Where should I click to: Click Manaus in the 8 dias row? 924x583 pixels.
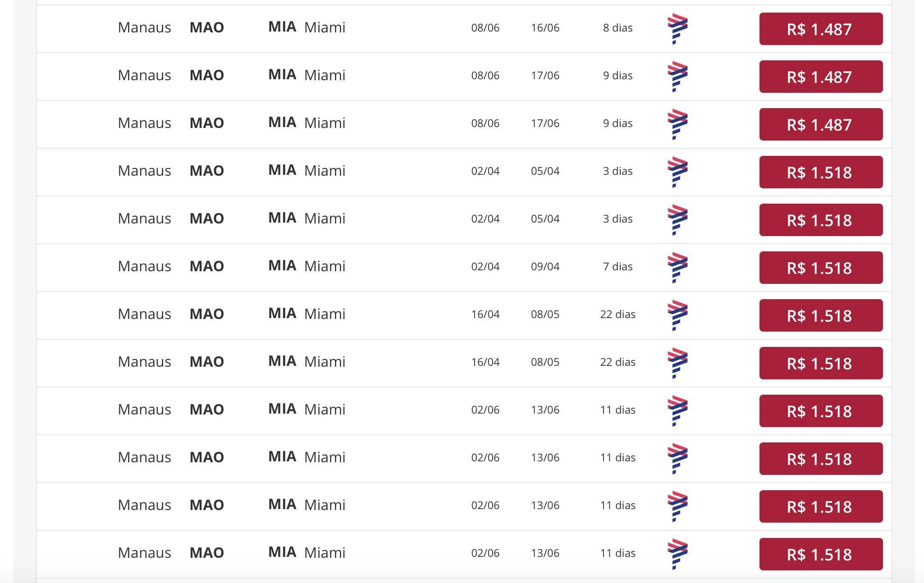(x=144, y=27)
